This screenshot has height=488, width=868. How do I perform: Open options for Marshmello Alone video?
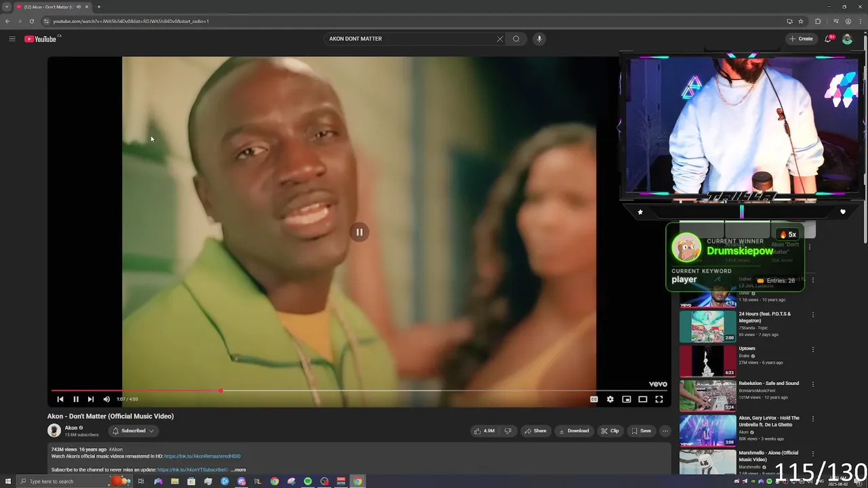(812, 453)
